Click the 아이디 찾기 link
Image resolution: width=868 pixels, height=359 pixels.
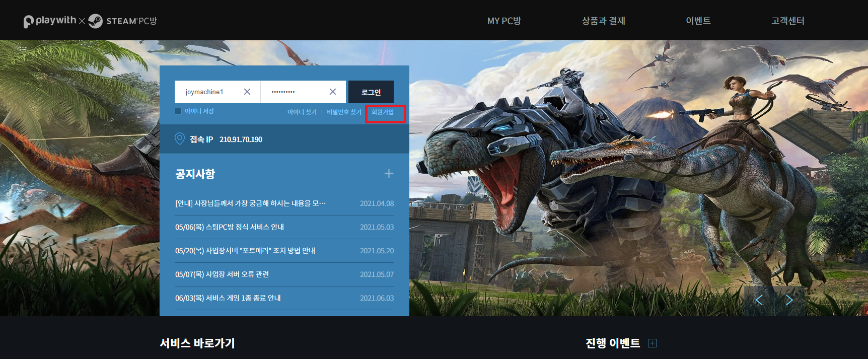click(302, 112)
